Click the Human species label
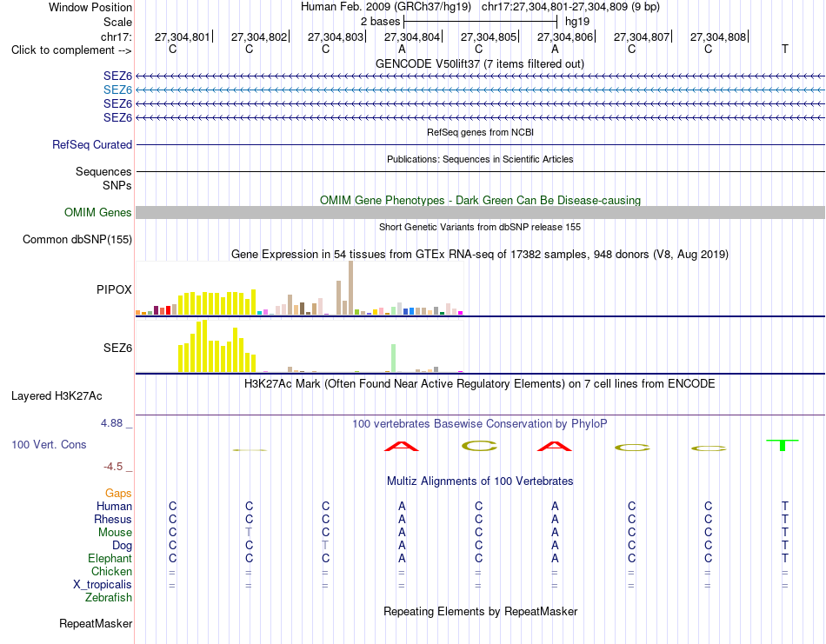 (x=114, y=506)
